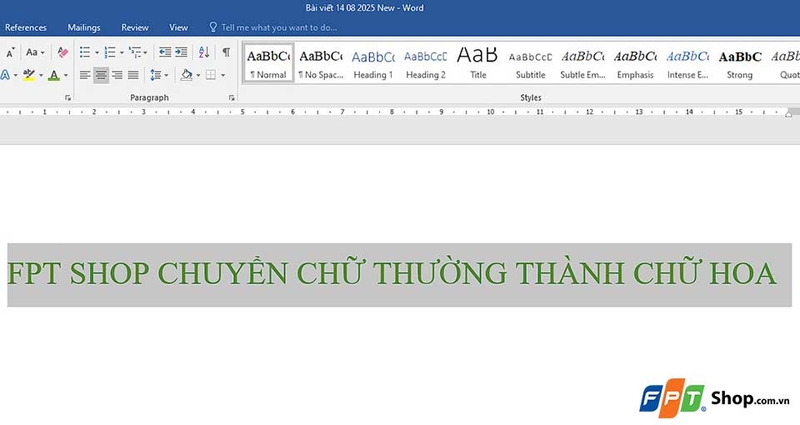
Task: Apply the Heading 1 style
Action: [373, 63]
